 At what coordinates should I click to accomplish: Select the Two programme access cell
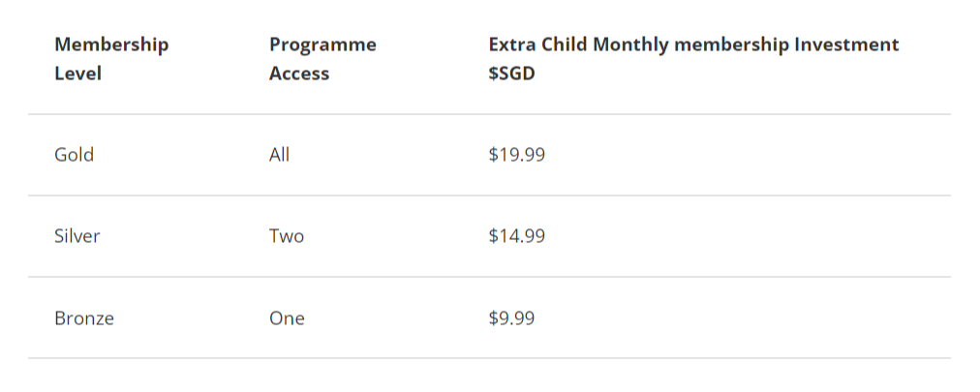pyautogui.click(x=287, y=236)
